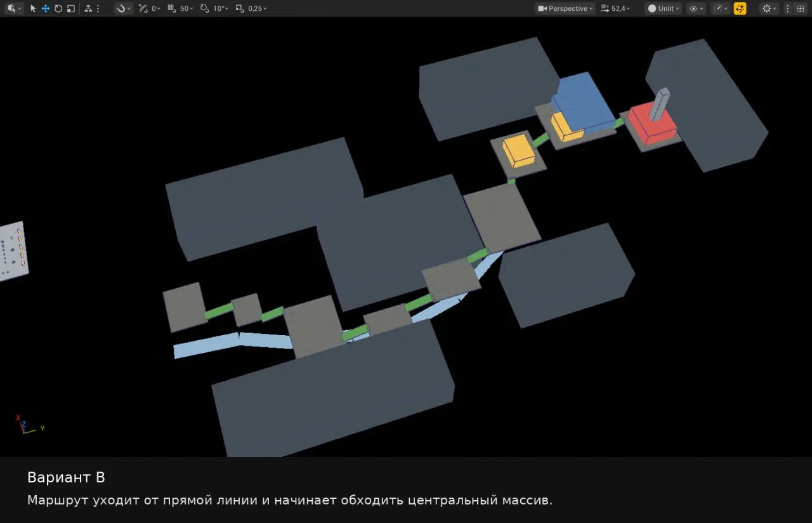
Task: Click the coordinate system hierarchy icon
Action: pyautogui.click(x=88, y=9)
